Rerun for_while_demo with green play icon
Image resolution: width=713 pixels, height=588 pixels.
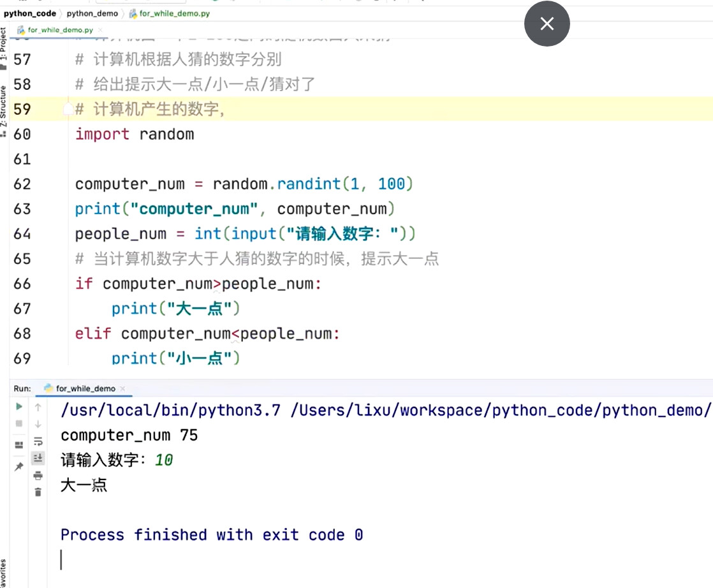pyautogui.click(x=18, y=406)
